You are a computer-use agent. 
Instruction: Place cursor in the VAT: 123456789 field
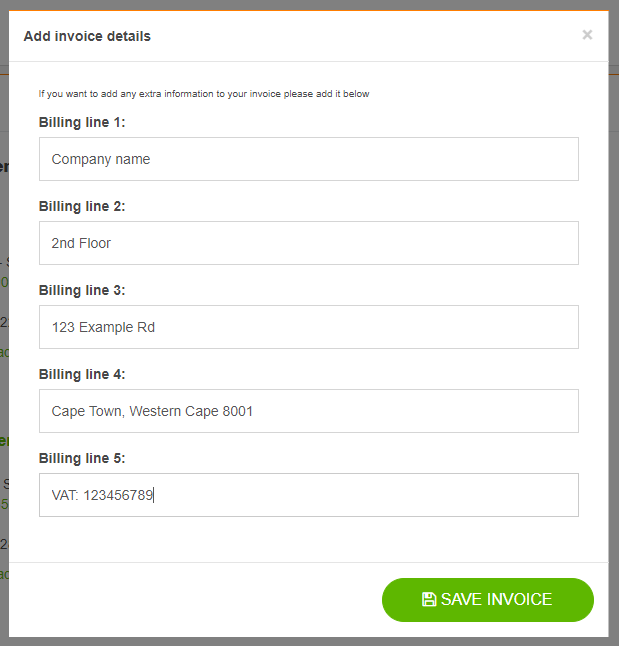[309, 495]
